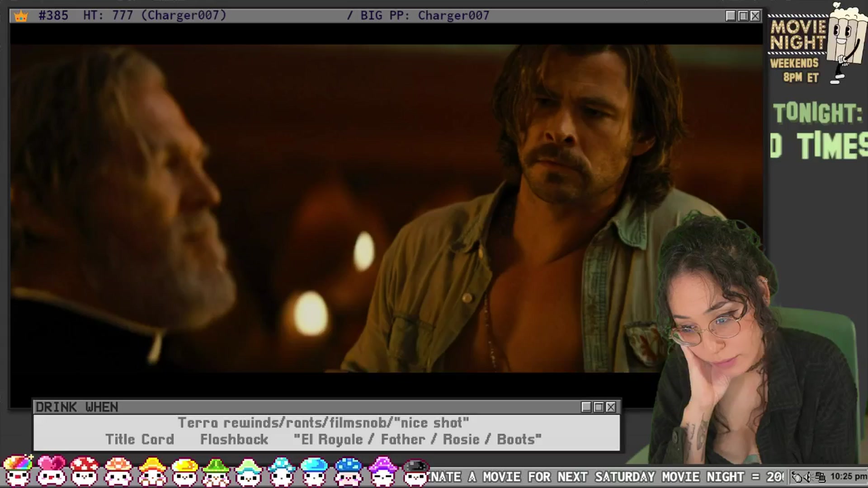Click the "DRINK WHEN" window title
Image resolution: width=868 pixels, height=488 pixels.
77,407
